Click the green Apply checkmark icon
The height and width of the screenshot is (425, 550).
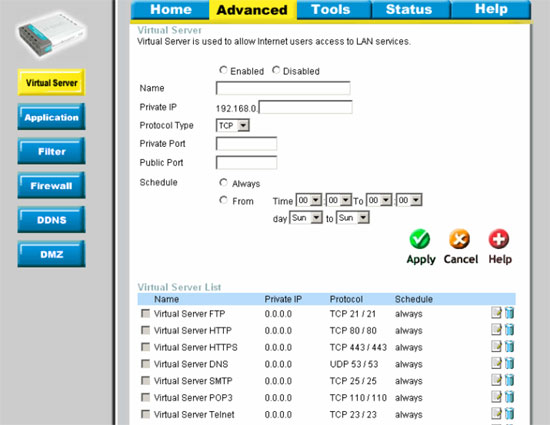pyautogui.click(x=420, y=239)
